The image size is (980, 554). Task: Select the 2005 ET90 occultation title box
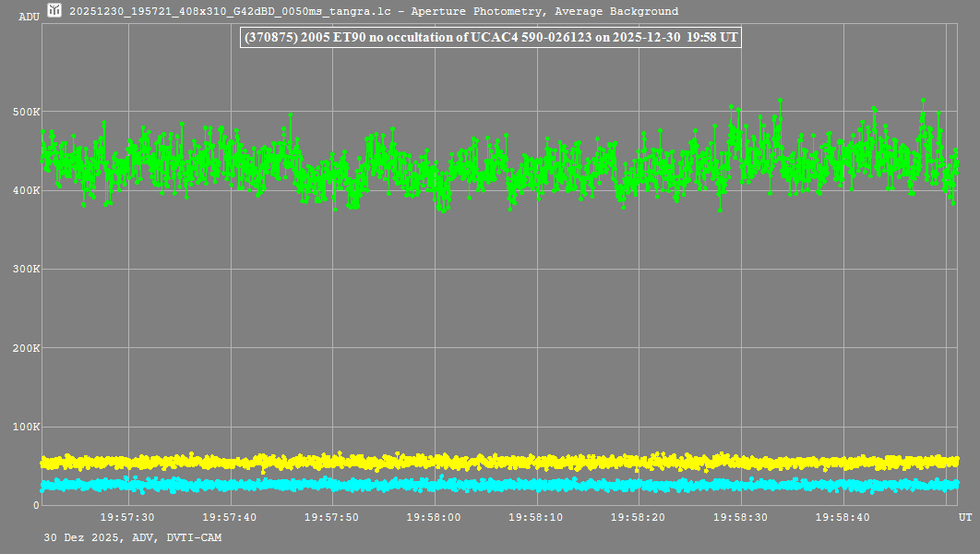(x=489, y=38)
